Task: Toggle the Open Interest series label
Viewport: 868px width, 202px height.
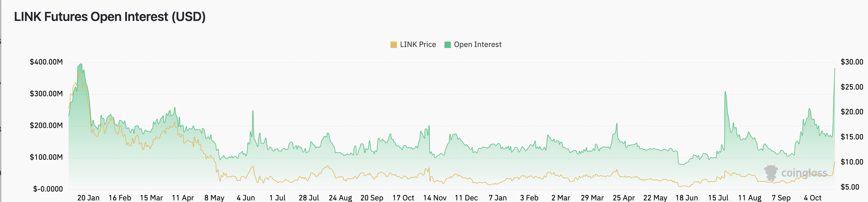Action: [x=478, y=44]
